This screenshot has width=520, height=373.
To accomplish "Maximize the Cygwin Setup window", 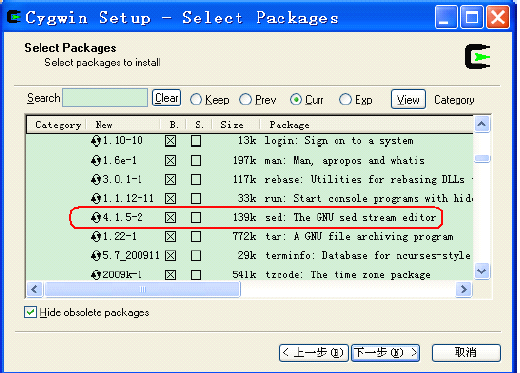I will 472,17.
